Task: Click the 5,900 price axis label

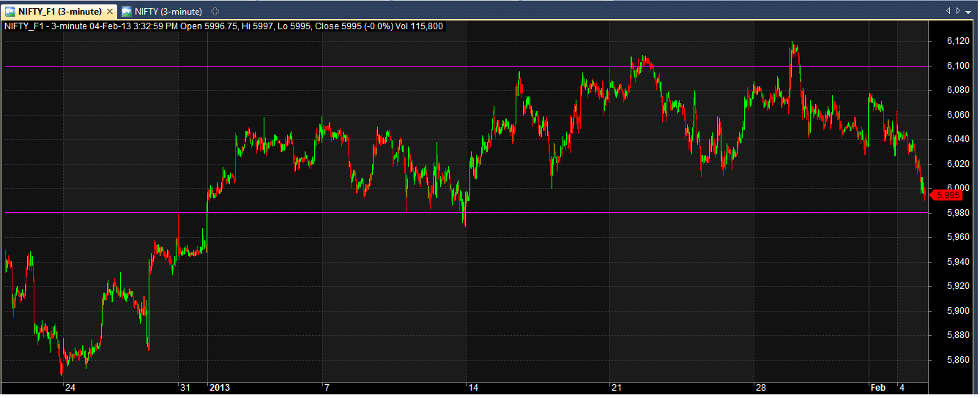Action: coord(958,311)
